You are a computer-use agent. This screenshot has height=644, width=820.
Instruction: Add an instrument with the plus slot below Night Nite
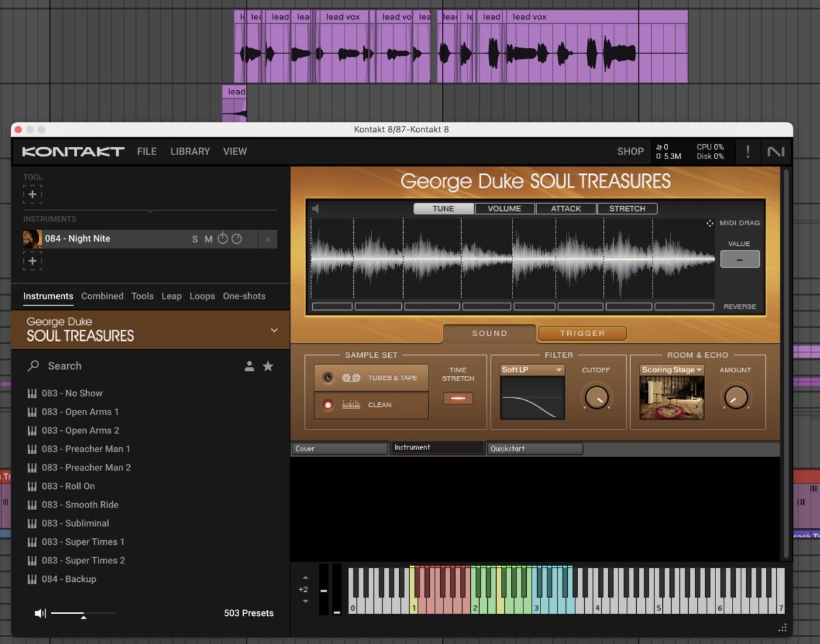[32, 261]
